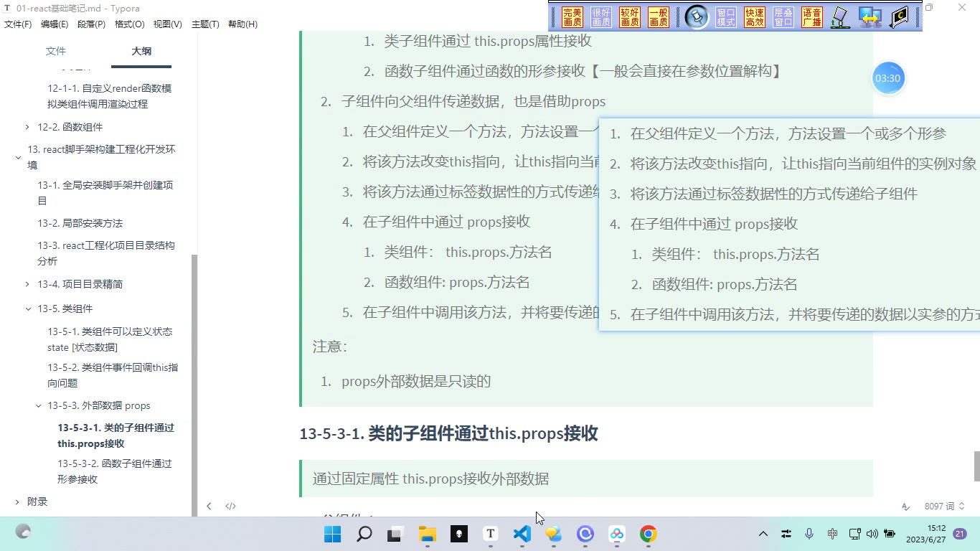The image size is (980, 551).
Task: Open the 8097 词 word count popup
Action: point(944,506)
